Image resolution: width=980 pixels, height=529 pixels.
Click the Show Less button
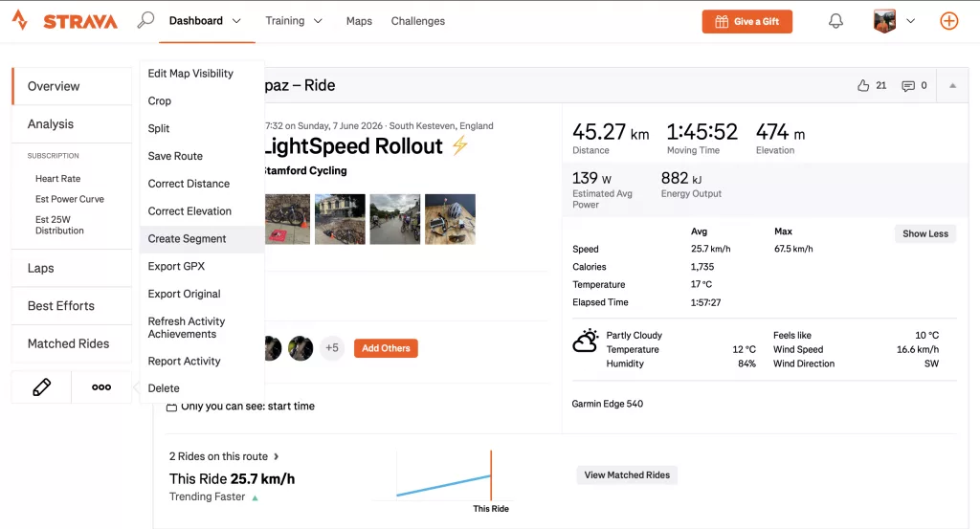click(x=925, y=233)
